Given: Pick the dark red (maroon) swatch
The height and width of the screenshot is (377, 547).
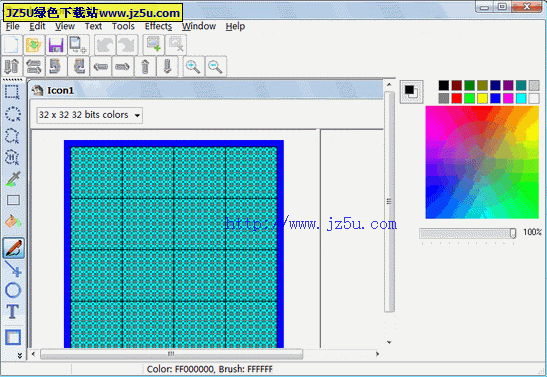Looking at the screenshot, I should point(457,85).
